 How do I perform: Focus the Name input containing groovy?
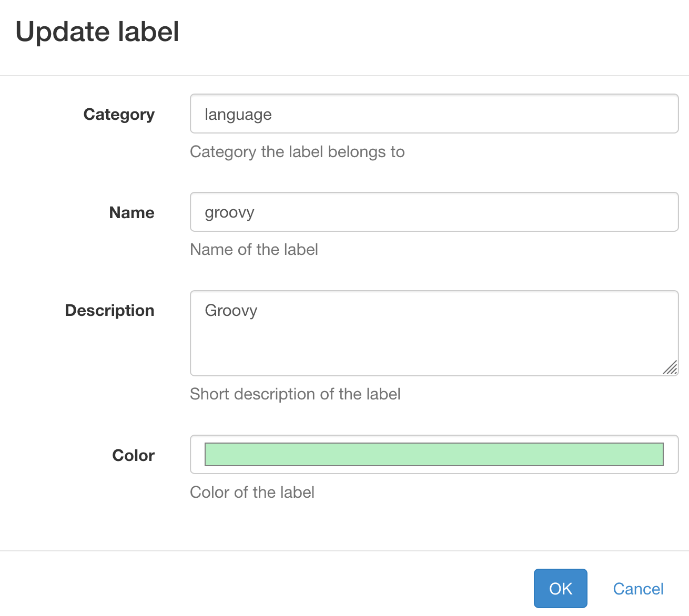(x=434, y=212)
